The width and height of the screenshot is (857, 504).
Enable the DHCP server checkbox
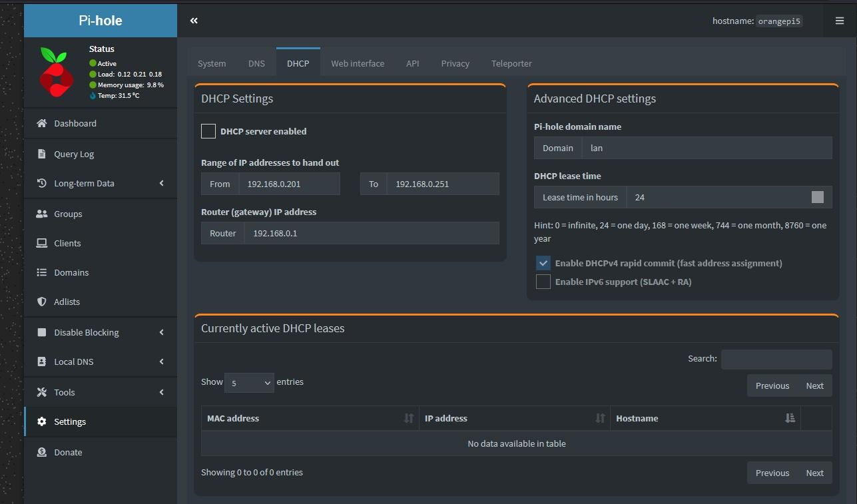click(208, 131)
